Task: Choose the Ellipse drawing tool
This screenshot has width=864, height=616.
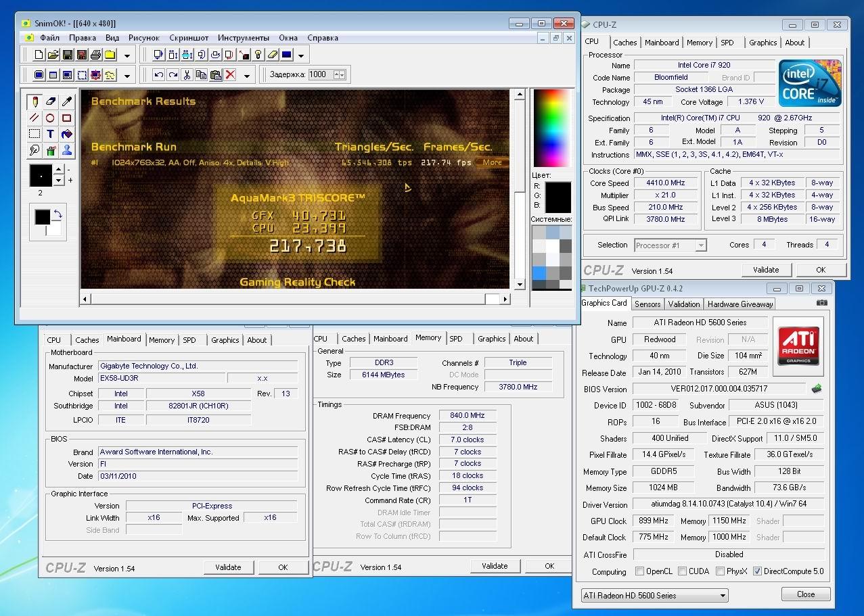Action: [50, 118]
